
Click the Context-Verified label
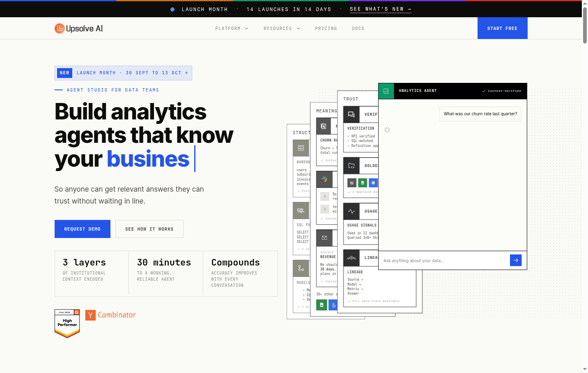pyautogui.click(x=501, y=91)
